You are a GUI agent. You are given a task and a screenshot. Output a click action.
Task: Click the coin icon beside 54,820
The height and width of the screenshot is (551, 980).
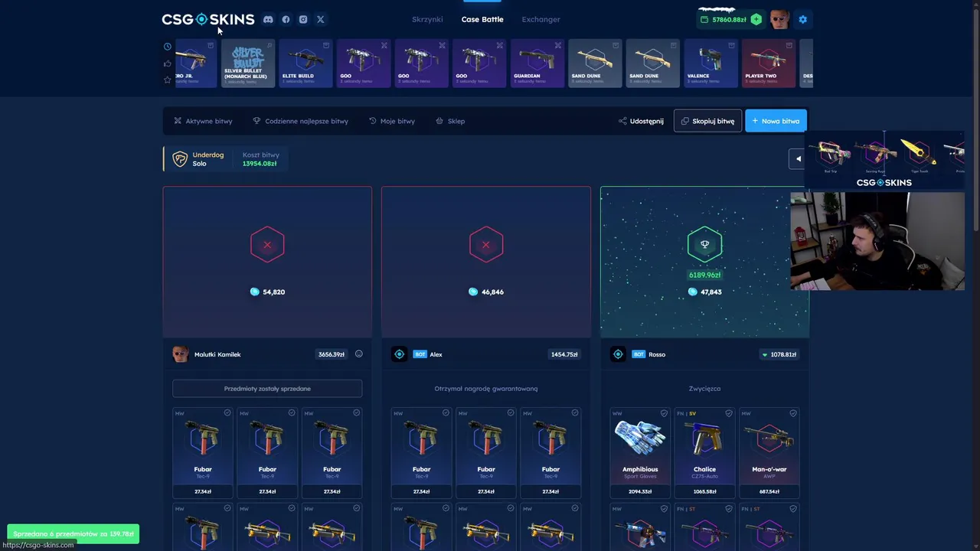255,292
